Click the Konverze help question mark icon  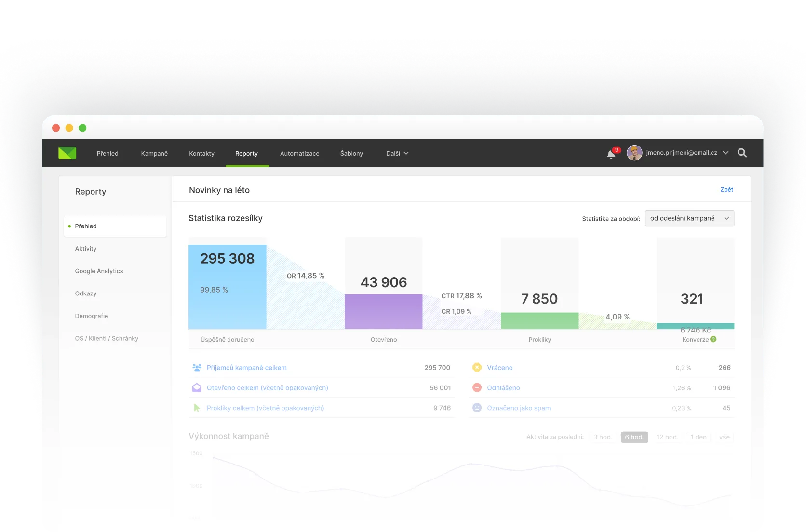(713, 339)
